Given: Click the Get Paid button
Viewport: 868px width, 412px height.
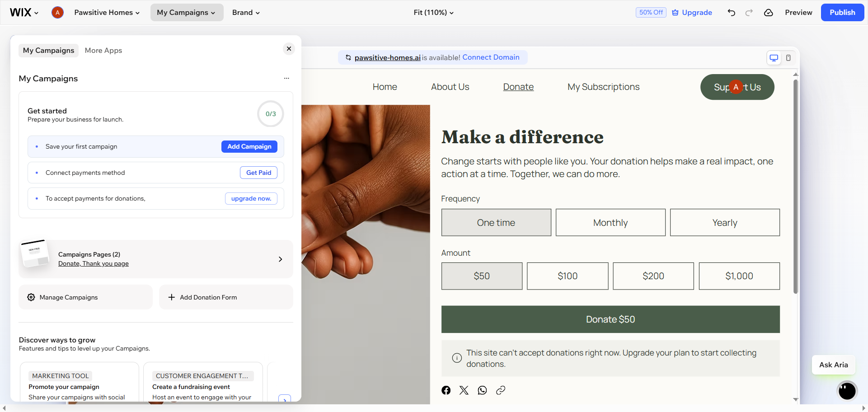Looking at the screenshot, I should click(258, 173).
